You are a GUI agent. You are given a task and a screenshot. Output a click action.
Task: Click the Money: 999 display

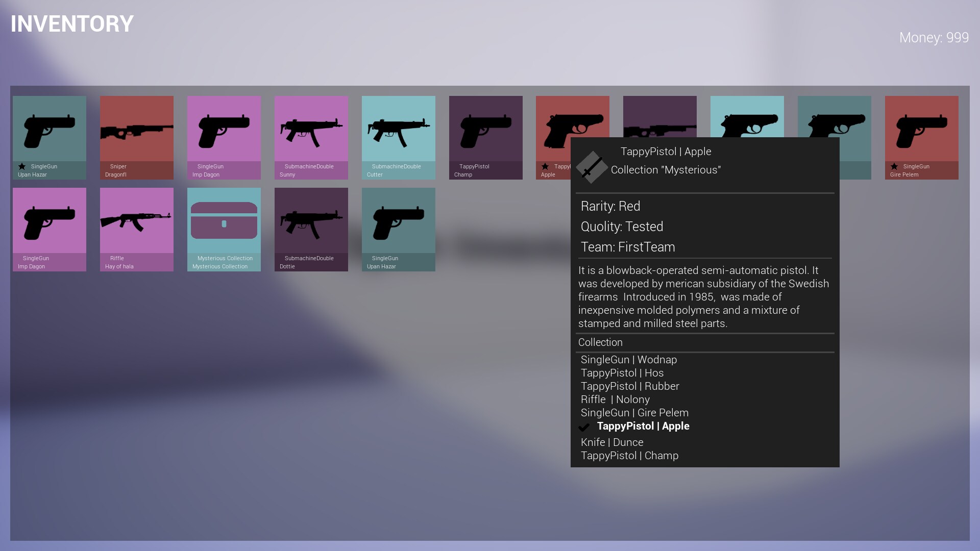[x=934, y=37]
